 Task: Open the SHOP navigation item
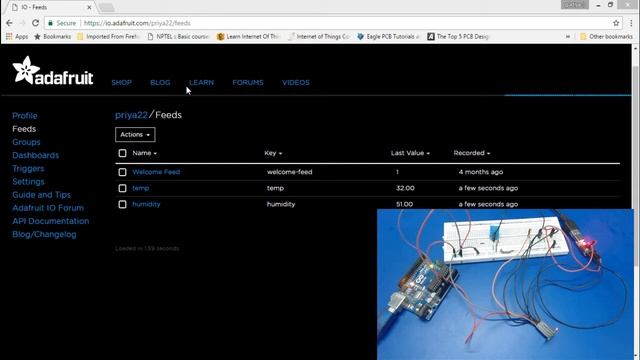pyautogui.click(x=122, y=82)
